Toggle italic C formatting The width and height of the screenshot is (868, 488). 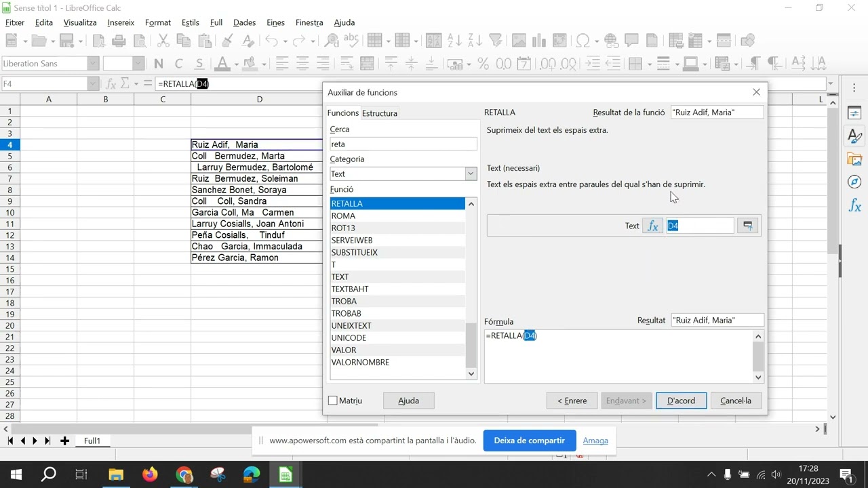(x=179, y=64)
